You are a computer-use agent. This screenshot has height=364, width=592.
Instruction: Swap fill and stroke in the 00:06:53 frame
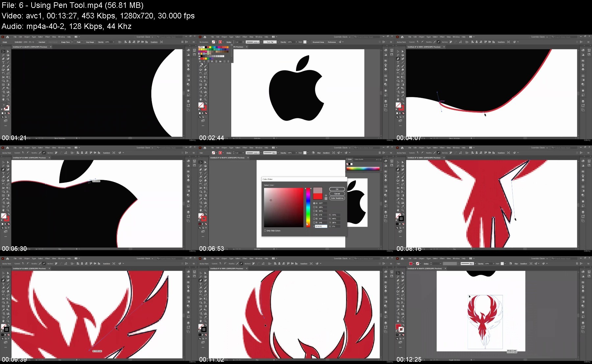pyautogui.click(x=206, y=214)
